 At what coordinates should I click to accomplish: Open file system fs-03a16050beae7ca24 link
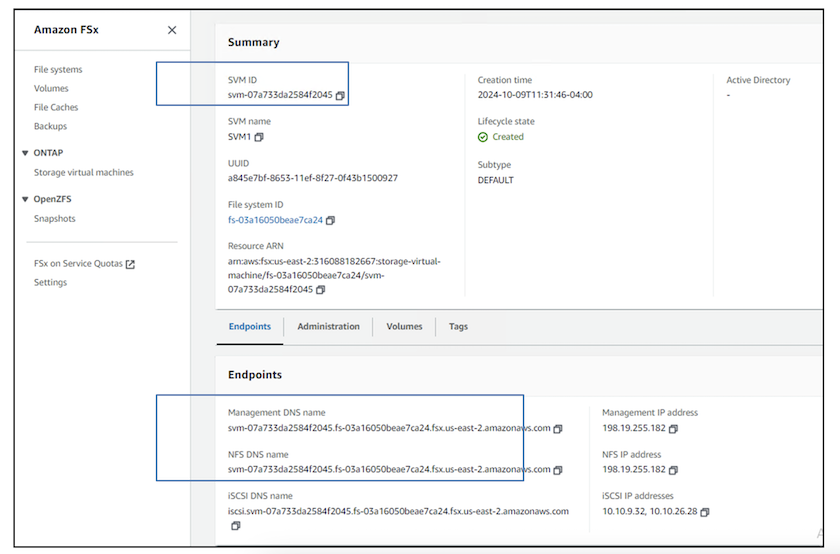(x=275, y=220)
